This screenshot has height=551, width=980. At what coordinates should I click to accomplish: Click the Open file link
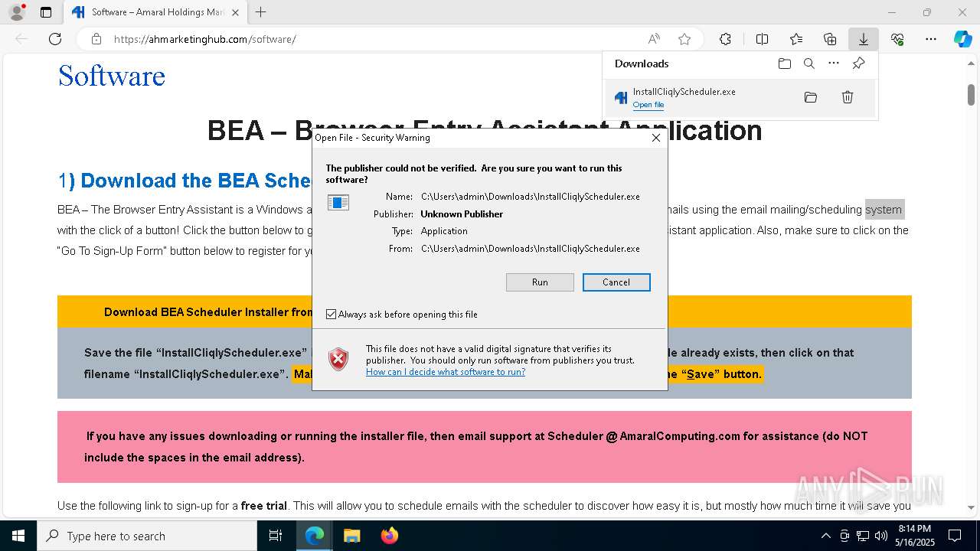[648, 105]
